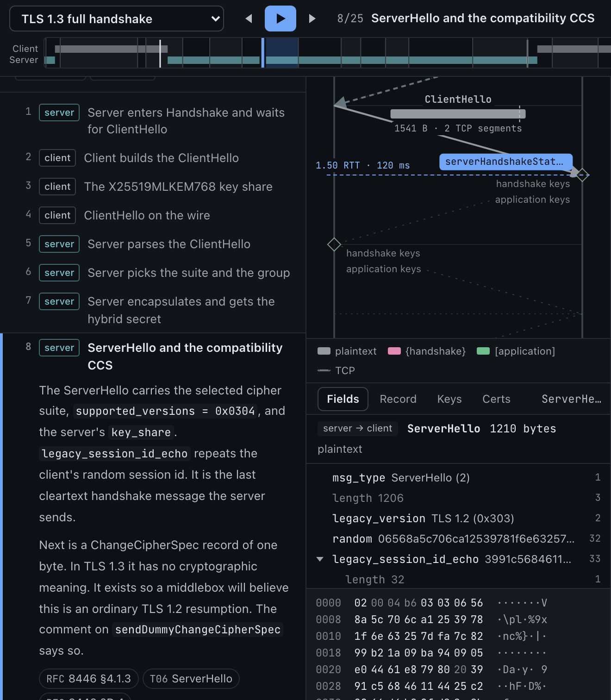
Task: Click the hex row at offset 0010
Action: pos(431,636)
